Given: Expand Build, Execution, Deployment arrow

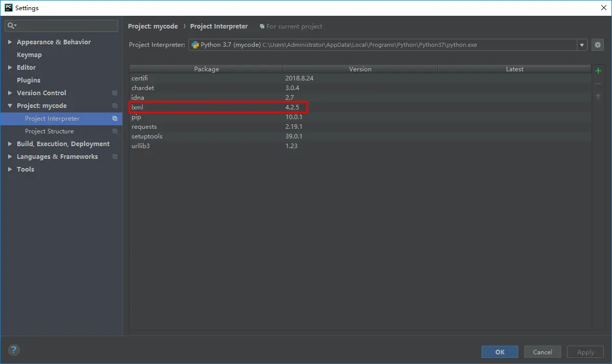Looking at the screenshot, I should [10, 144].
